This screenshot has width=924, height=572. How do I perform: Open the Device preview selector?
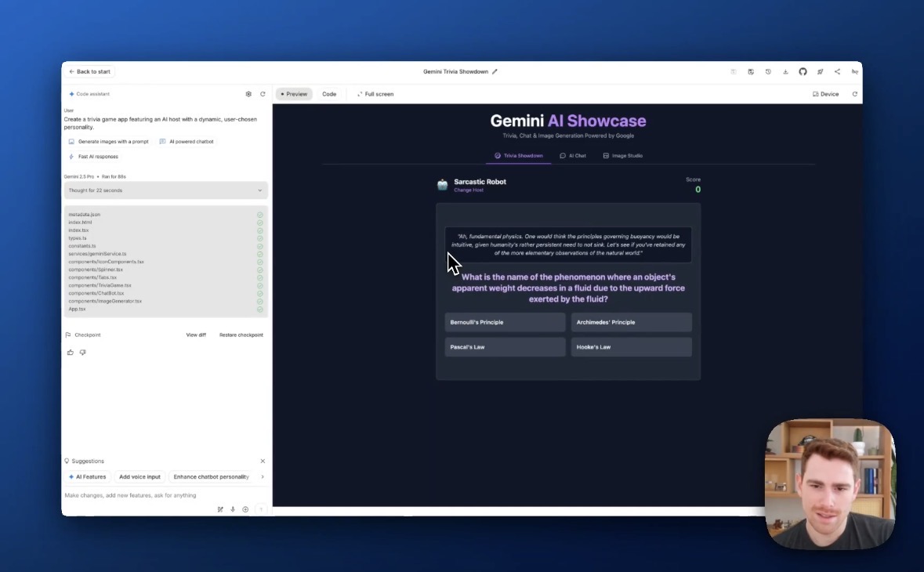pos(825,94)
